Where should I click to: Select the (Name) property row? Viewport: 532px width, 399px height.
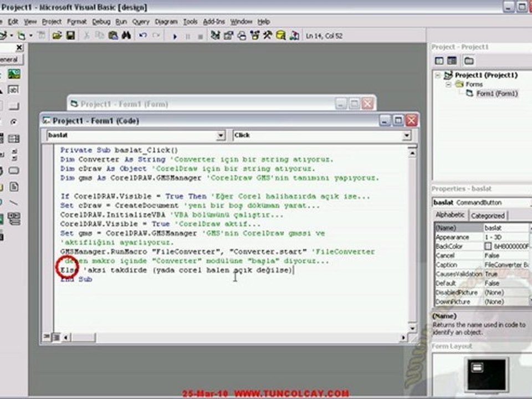click(482, 228)
